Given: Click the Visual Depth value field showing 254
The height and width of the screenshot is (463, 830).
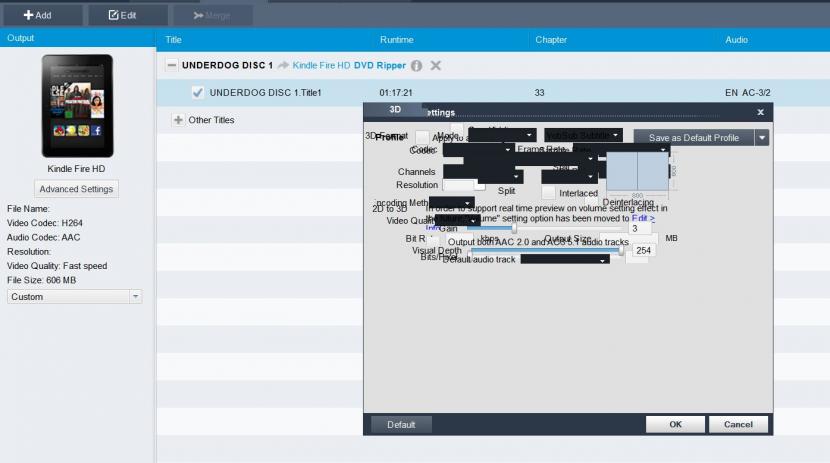Looking at the screenshot, I should point(644,250).
